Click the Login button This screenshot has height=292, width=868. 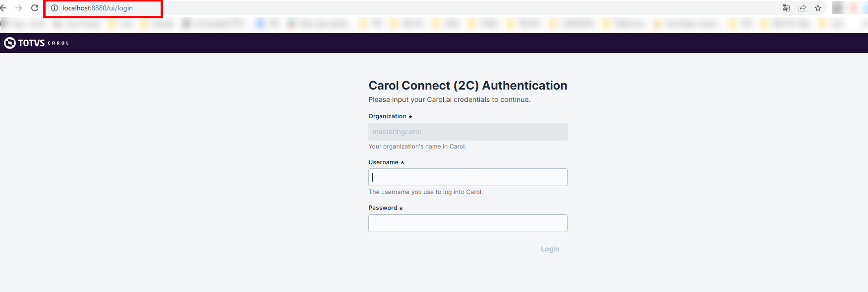(550, 249)
